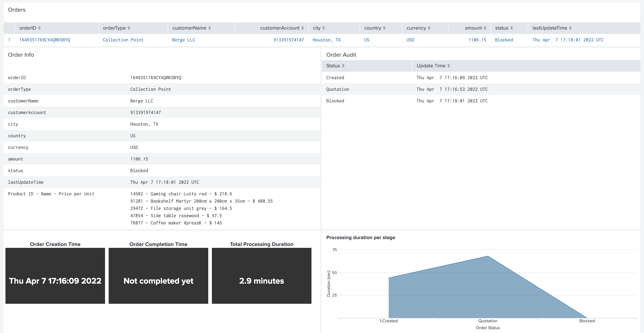Click status column sort icon in Orders

(x=512, y=28)
